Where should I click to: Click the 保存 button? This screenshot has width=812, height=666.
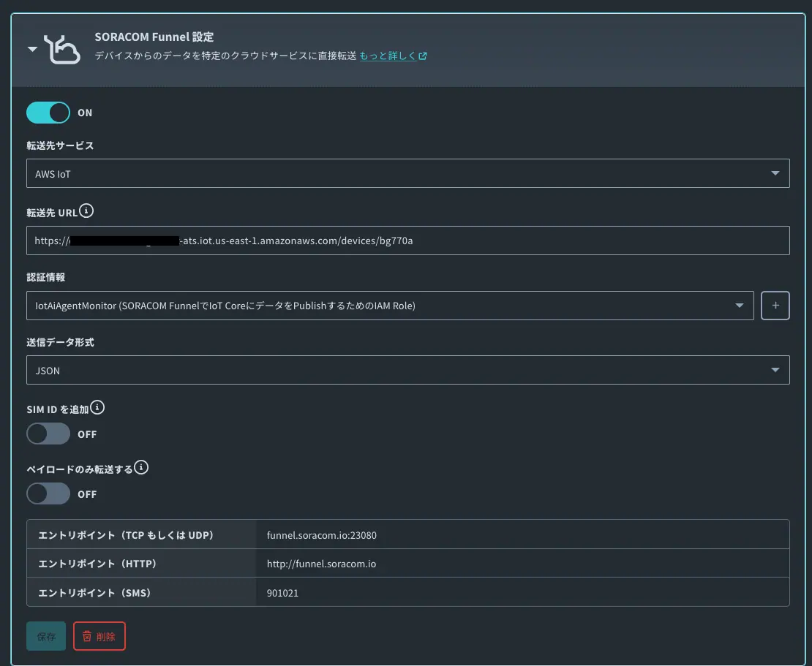[x=46, y=636]
